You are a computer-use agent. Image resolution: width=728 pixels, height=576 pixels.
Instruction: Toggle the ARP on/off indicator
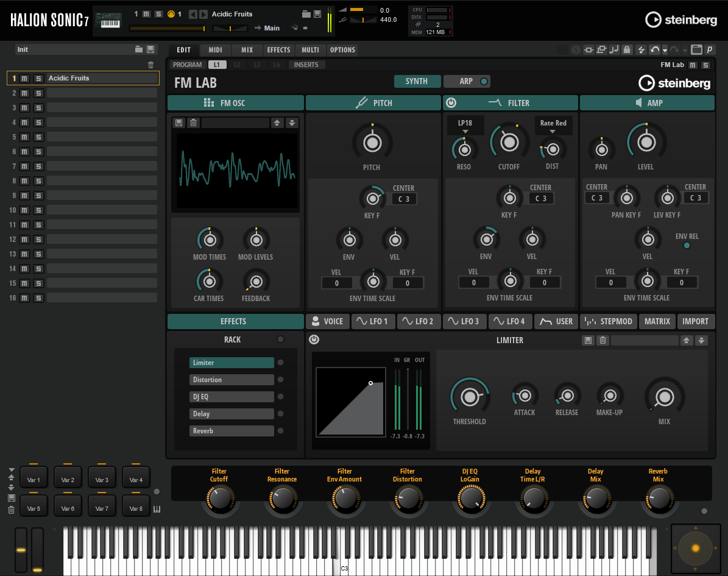point(484,81)
